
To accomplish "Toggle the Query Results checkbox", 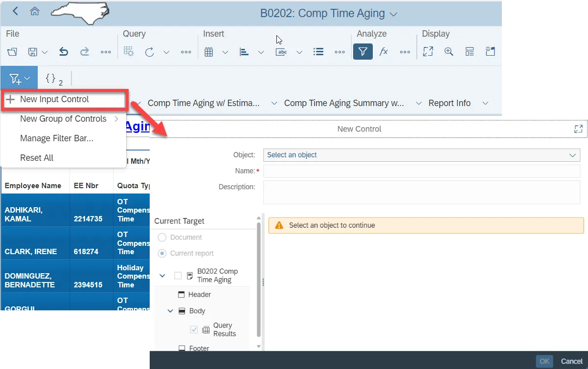I will (194, 329).
